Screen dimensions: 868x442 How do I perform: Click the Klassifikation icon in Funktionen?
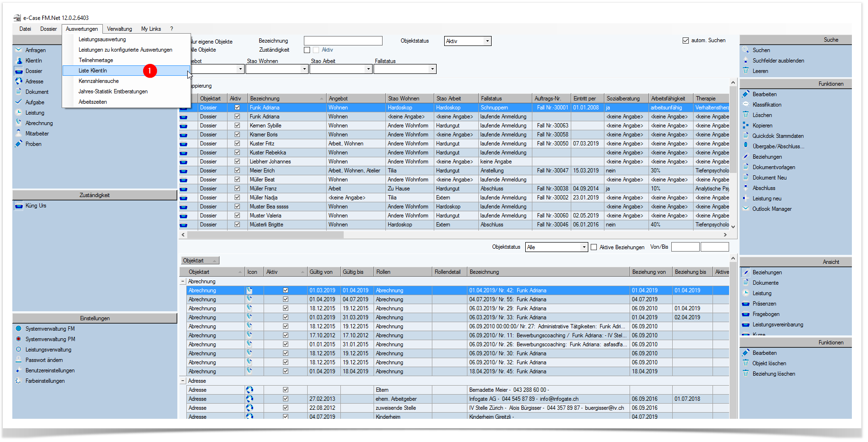(746, 104)
